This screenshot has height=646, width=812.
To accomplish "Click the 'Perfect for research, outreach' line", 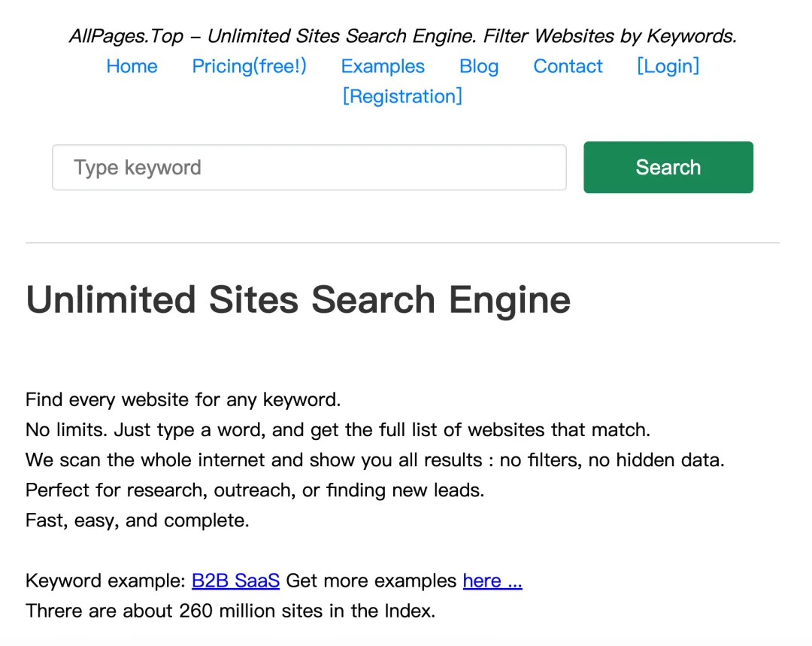I will tap(255, 490).
